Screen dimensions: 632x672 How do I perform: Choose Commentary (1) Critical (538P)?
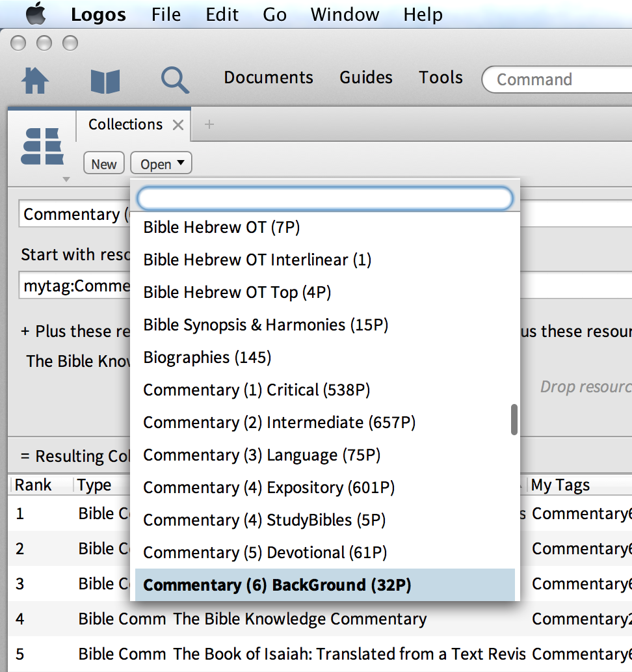(325, 390)
